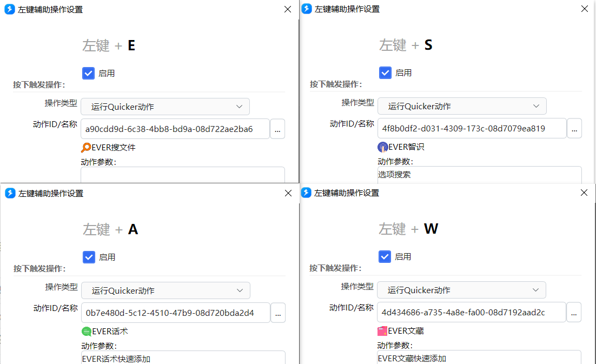
Task: Click the Quicker logo in the 左键 + S window
Action: pos(306,9)
